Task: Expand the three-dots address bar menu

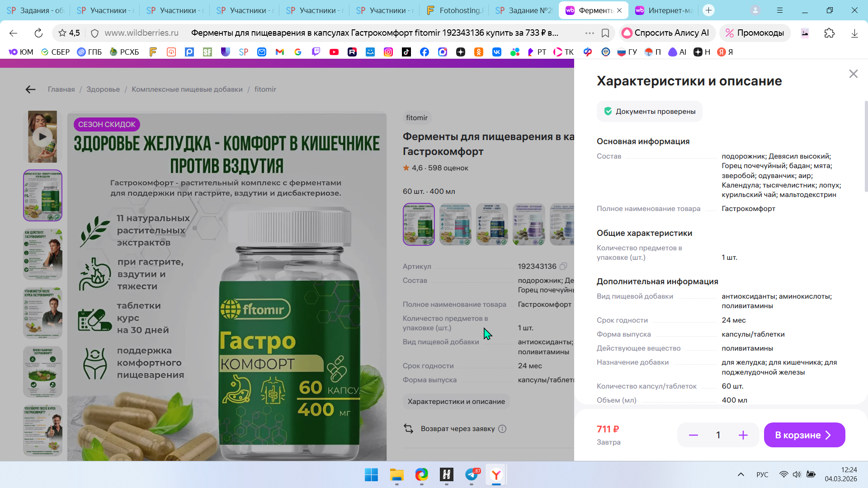Action: [589, 33]
